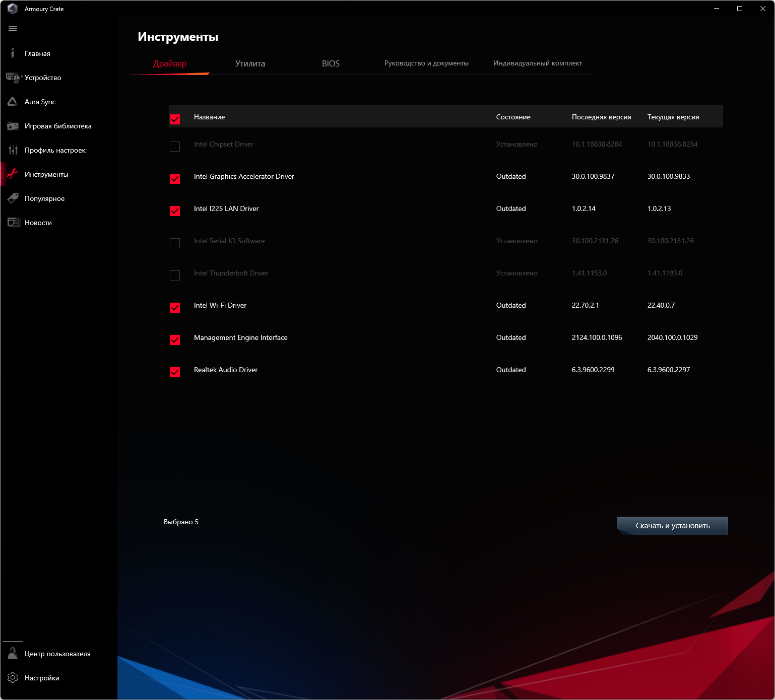The width and height of the screenshot is (775, 700).
Task: Open the hamburger menu icon
Action: [x=13, y=29]
